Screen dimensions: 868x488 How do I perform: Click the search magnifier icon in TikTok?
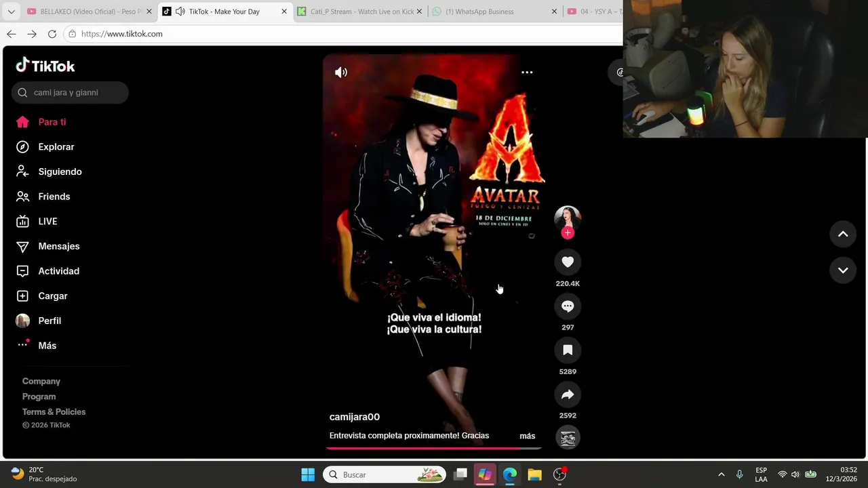pyautogui.click(x=22, y=93)
